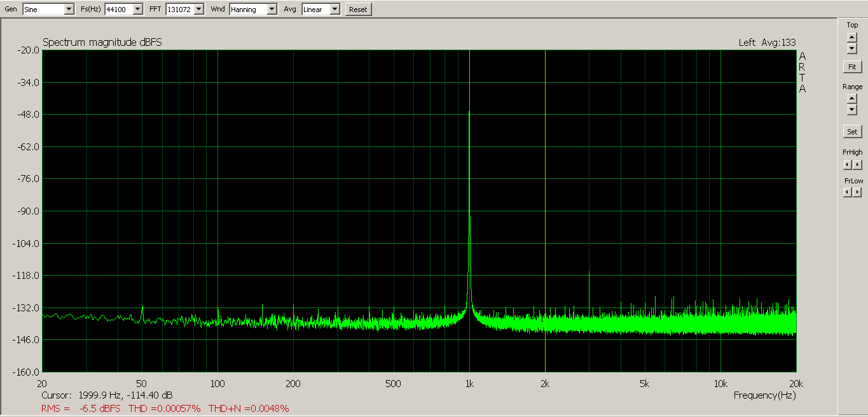Click FrHigh right arrow
Image resolution: width=868 pixels, height=417 pixels.
(x=857, y=165)
